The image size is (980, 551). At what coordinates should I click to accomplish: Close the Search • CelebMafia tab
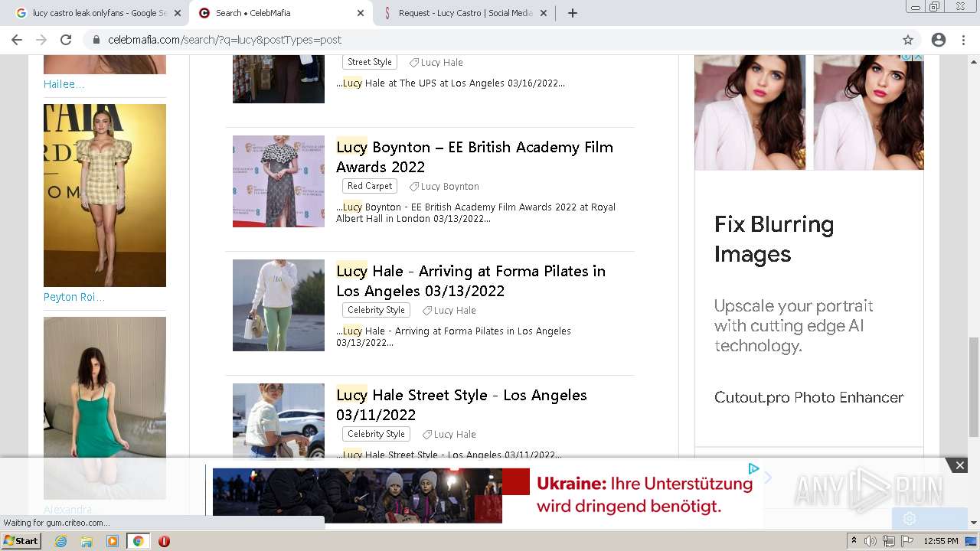click(361, 13)
